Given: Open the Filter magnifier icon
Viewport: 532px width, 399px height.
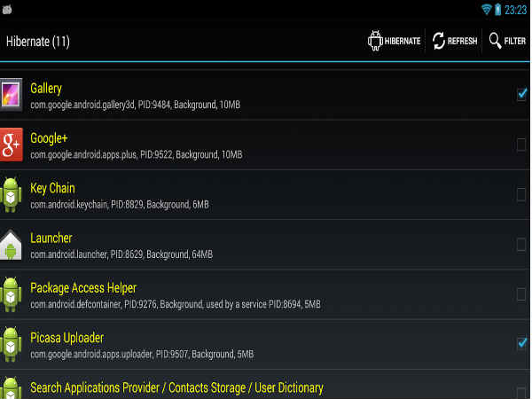Looking at the screenshot, I should tap(495, 41).
